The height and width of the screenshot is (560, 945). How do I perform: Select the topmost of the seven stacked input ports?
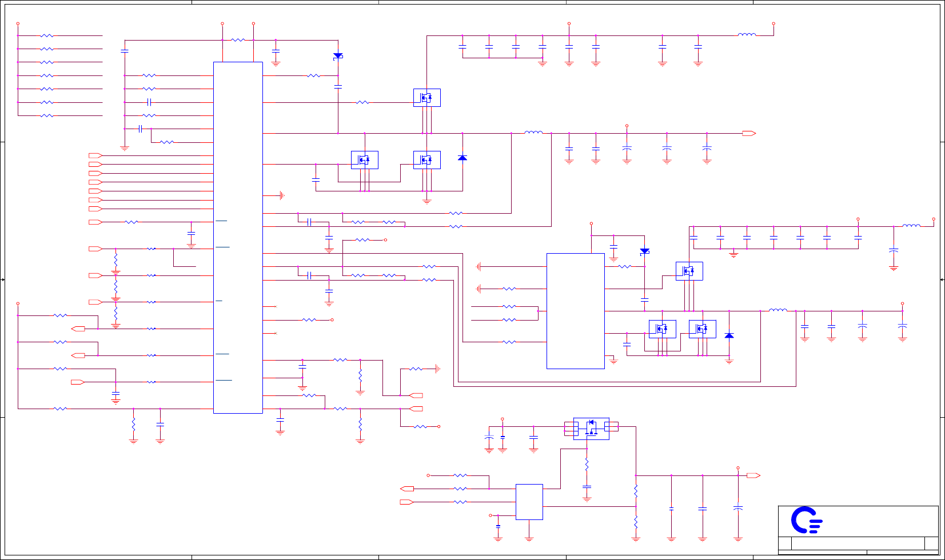pos(95,155)
